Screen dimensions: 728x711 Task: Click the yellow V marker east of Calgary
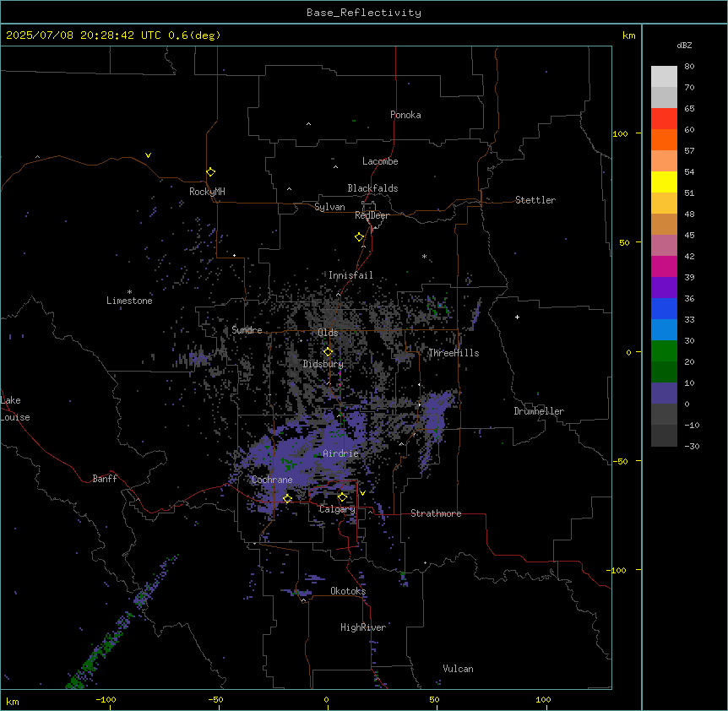pyautogui.click(x=362, y=493)
